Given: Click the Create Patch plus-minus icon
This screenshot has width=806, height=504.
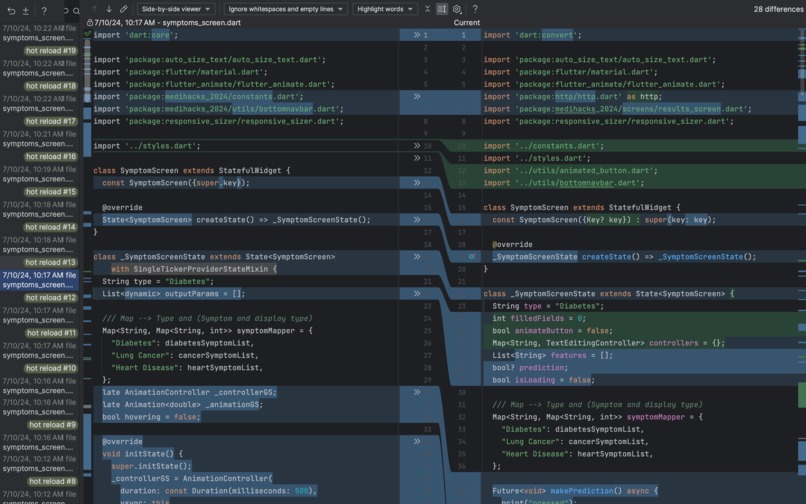Looking at the screenshot, I should click(25, 10).
